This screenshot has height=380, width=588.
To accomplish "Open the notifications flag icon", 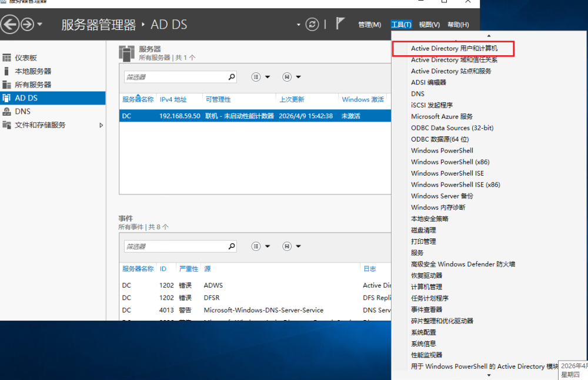I will point(340,24).
